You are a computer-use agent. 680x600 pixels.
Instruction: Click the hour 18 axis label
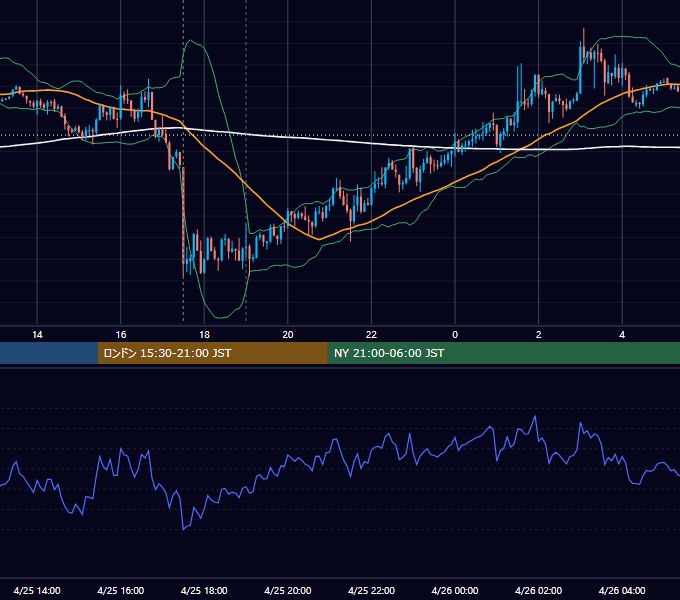204,335
